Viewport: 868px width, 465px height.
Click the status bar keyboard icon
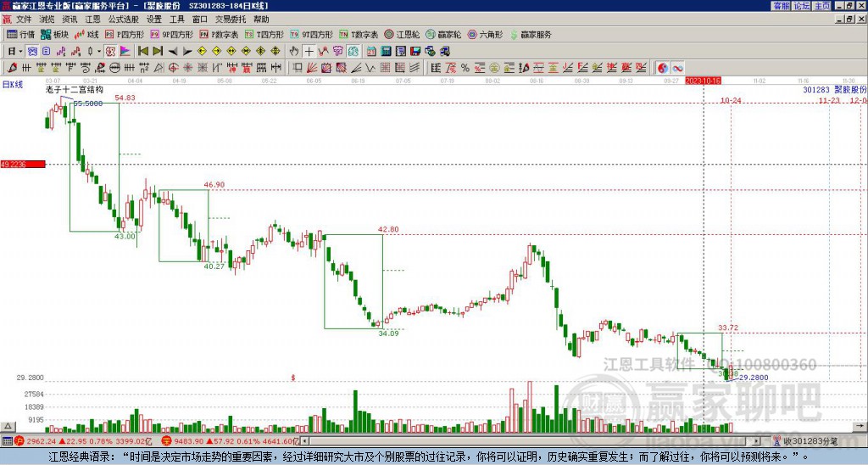[x=7, y=441]
